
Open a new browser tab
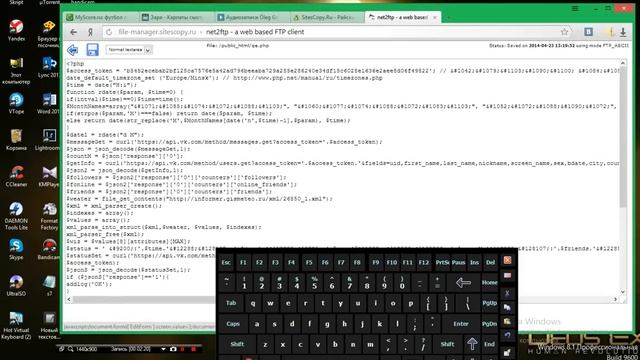tap(448, 17)
